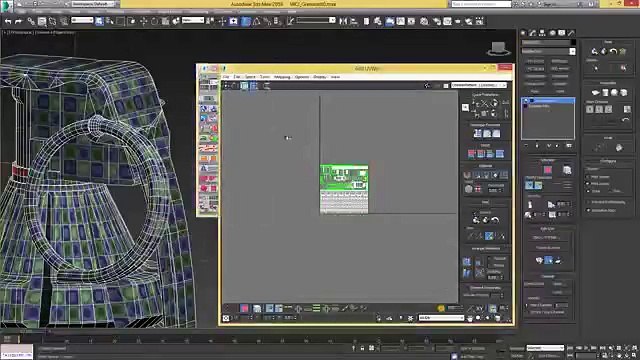
Task: Switch to the Modify command panel tab
Action: click(x=533, y=33)
